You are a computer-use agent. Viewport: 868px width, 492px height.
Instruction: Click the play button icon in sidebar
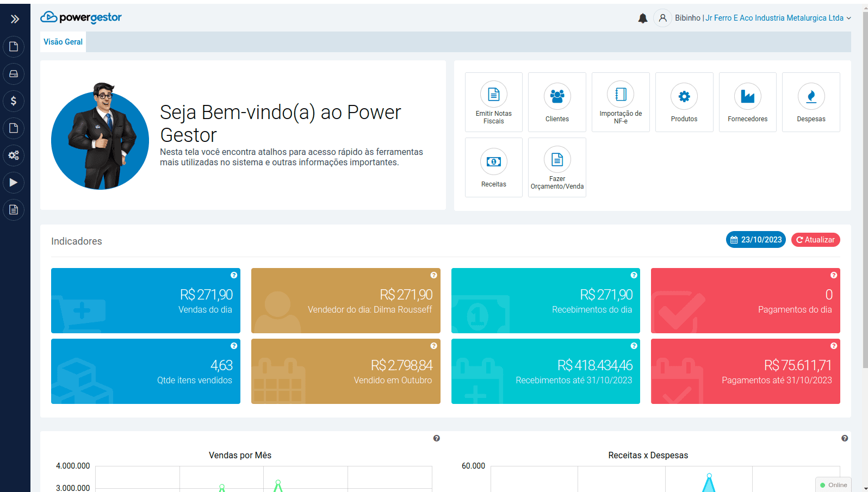[14, 183]
